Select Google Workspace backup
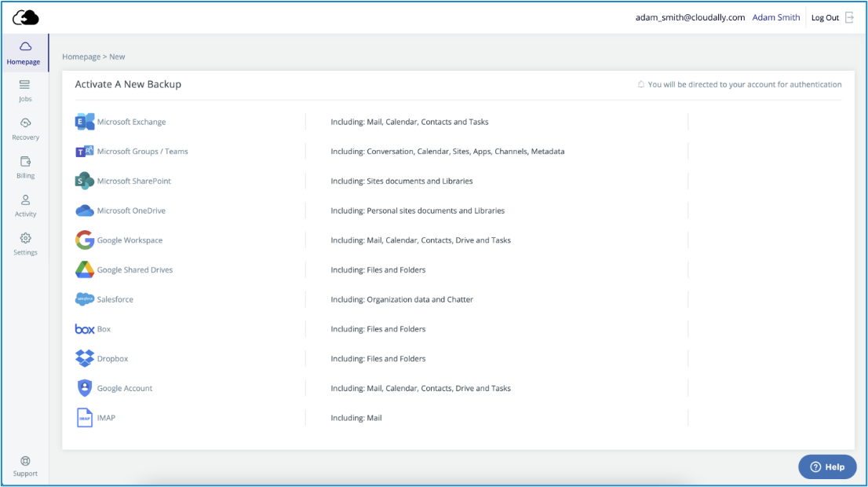Screen dimensions: 868x487 pos(129,240)
